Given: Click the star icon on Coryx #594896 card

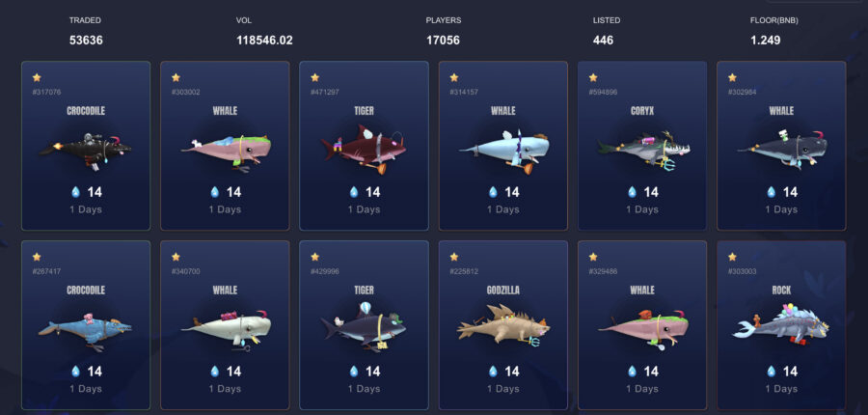Looking at the screenshot, I should [593, 77].
